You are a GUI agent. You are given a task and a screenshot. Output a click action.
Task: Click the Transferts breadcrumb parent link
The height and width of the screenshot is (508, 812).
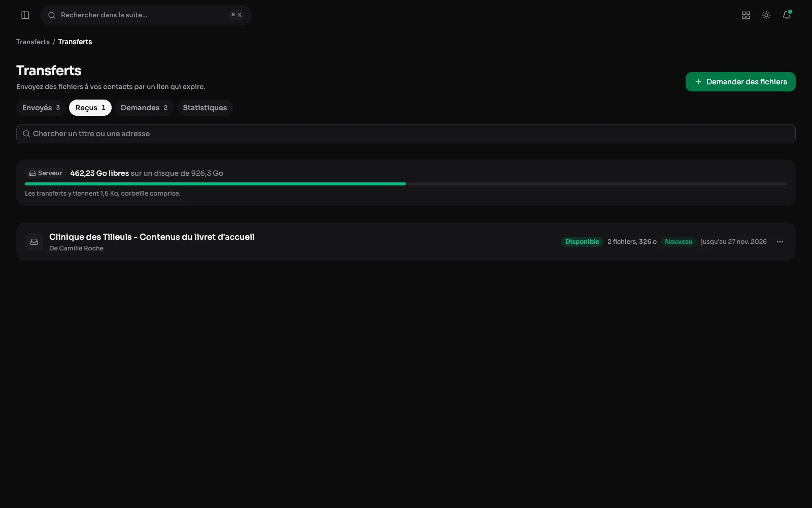click(33, 42)
